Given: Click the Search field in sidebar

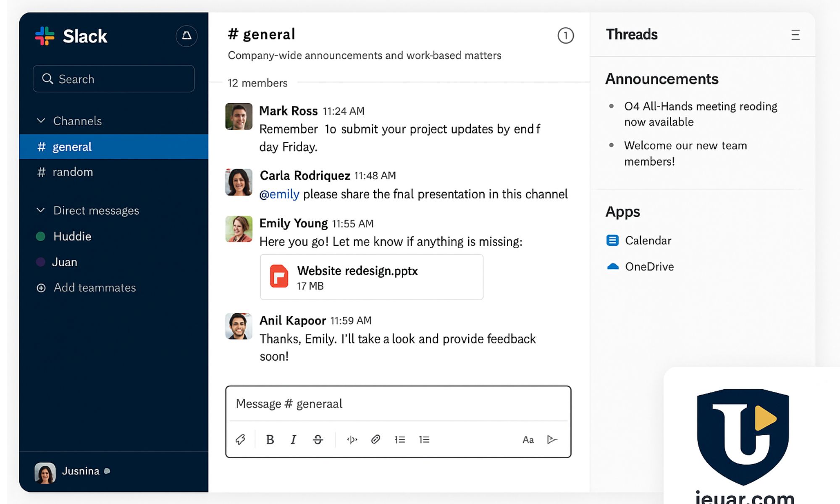Looking at the screenshot, I should 113,79.
